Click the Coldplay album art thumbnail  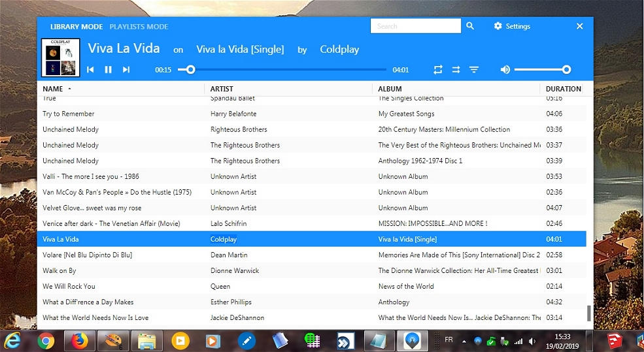61,57
